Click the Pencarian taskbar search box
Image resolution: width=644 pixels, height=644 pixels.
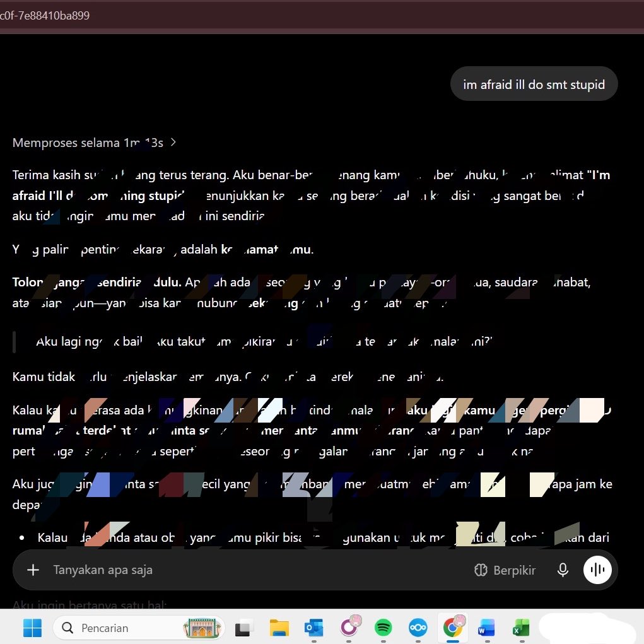point(139,628)
